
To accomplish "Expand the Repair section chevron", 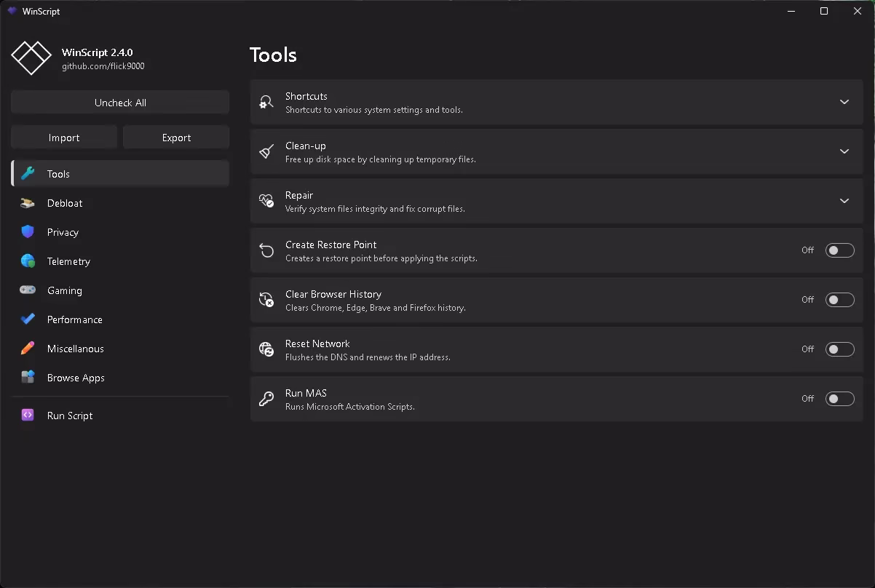I will tap(844, 201).
